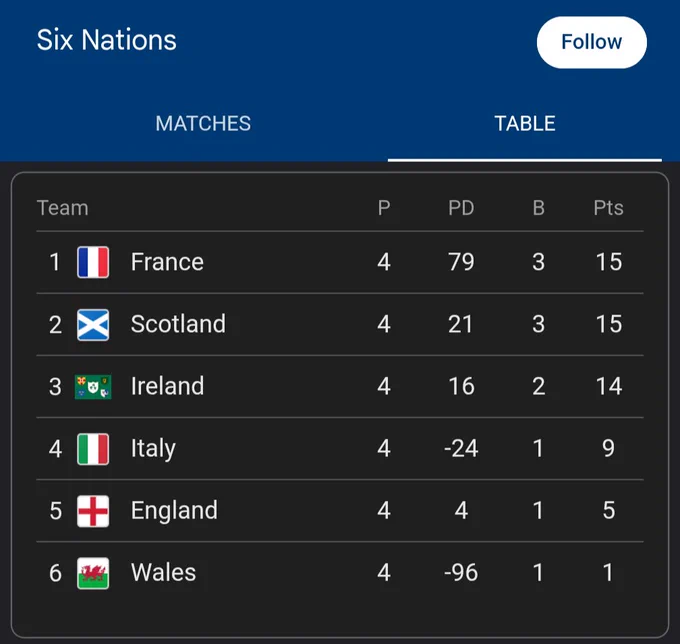Click the France flag icon
The height and width of the screenshot is (644, 680).
coord(93,262)
